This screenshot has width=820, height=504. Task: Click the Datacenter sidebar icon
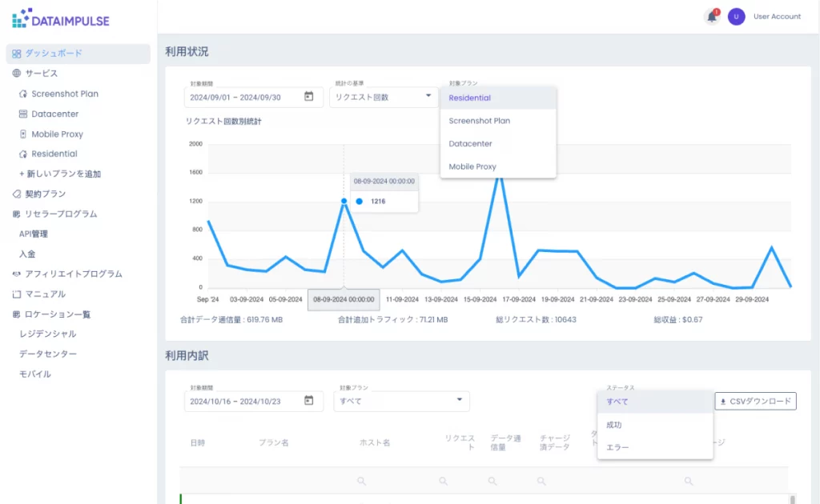(x=23, y=114)
